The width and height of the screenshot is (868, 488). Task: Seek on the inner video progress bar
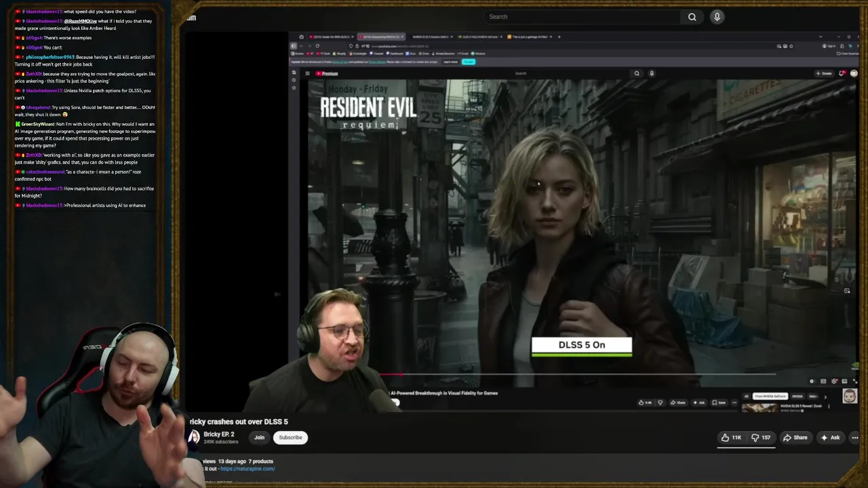pos(578,373)
